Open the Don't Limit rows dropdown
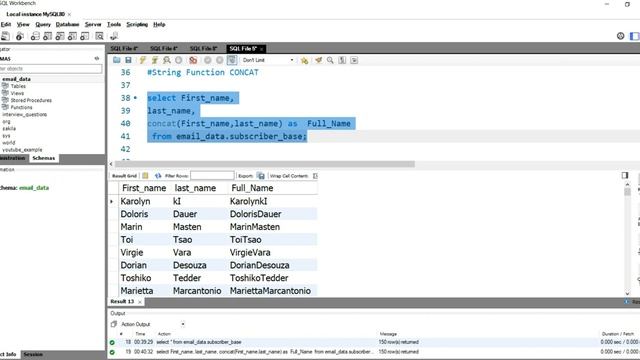The height and width of the screenshot is (360, 640). point(268,60)
